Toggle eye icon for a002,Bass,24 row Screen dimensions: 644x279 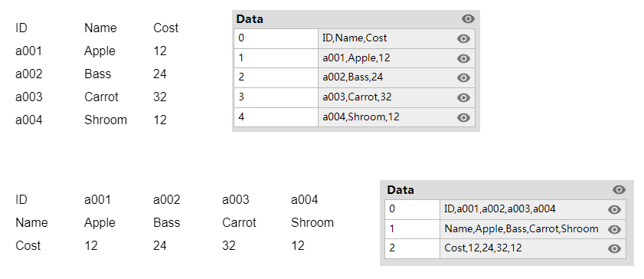click(x=463, y=77)
